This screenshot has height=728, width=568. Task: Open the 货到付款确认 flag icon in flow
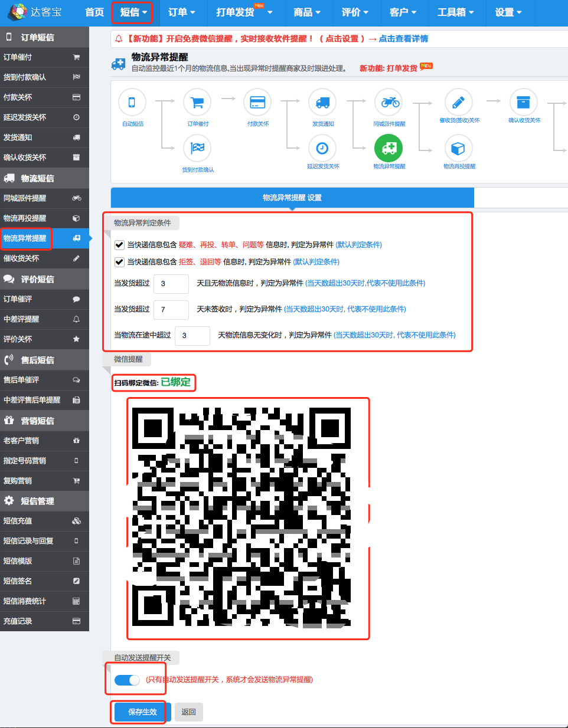tap(197, 148)
